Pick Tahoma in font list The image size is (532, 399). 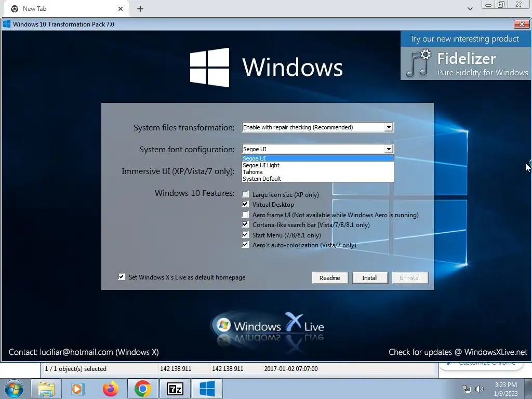click(x=317, y=172)
